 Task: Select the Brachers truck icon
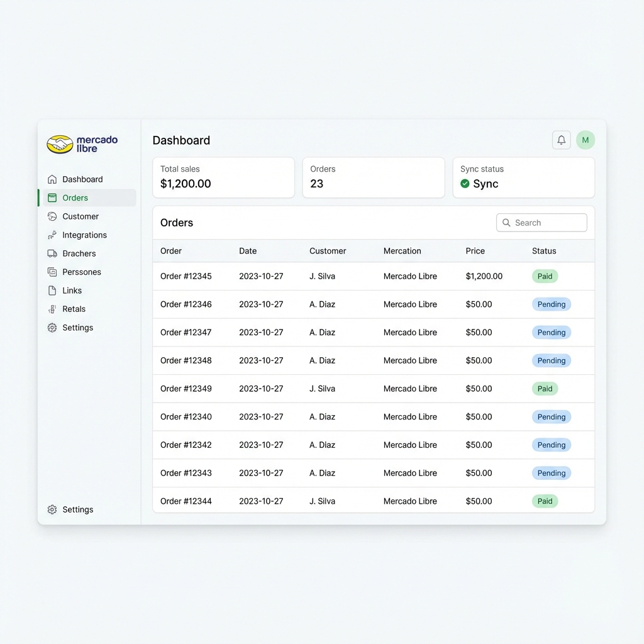pyautogui.click(x=52, y=253)
